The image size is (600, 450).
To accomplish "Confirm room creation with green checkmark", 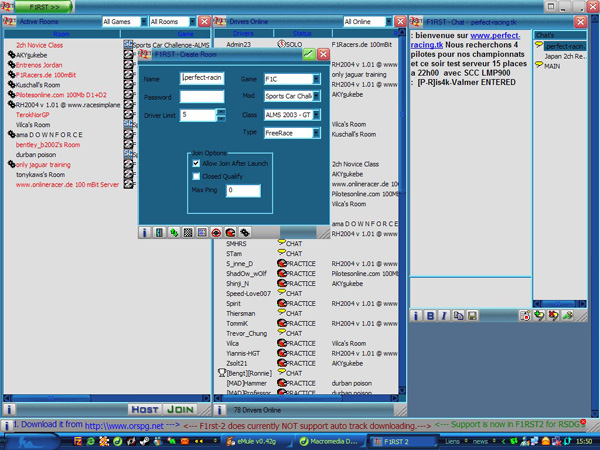I will pyautogui.click(x=309, y=54).
